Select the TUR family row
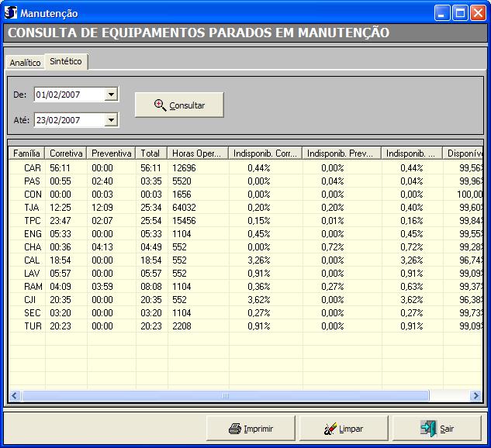491x448 pixels. [33, 326]
